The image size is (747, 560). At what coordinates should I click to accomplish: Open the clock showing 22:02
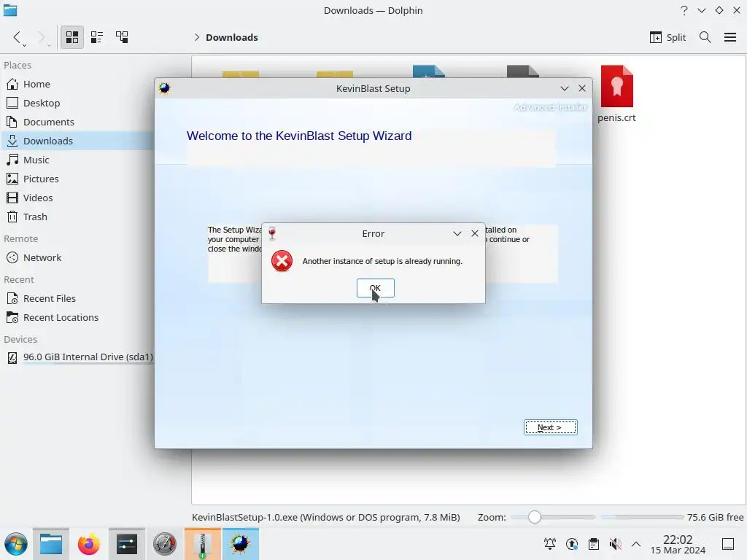(x=678, y=544)
